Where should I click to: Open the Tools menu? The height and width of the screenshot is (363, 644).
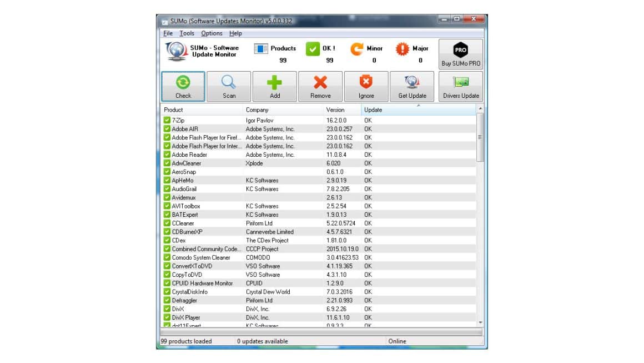click(x=187, y=33)
